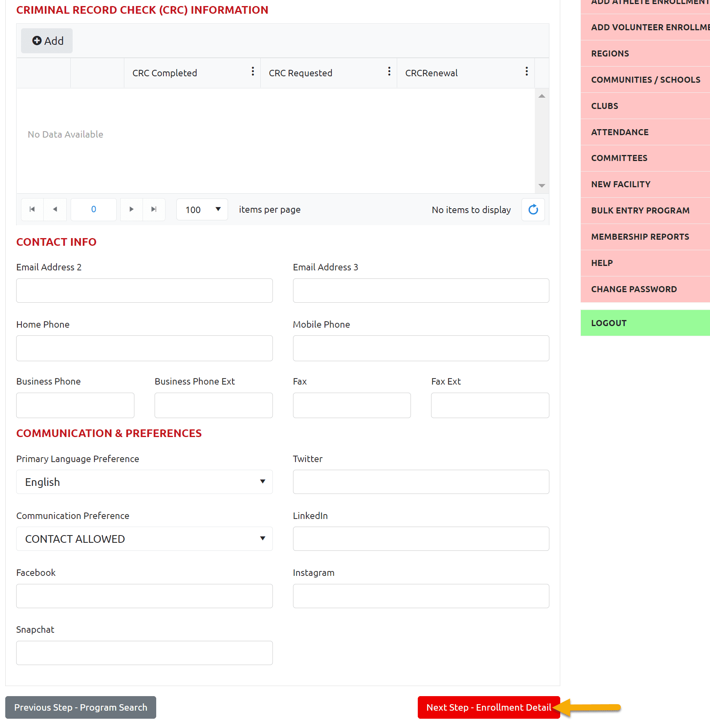
Task: Refresh the CRC grid
Action: click(x=533, y=209)
